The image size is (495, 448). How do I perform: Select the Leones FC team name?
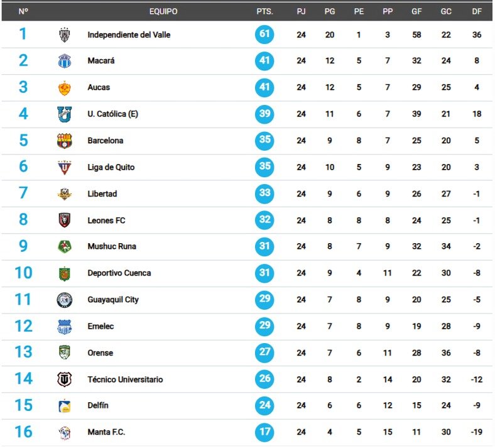point(106,221)
